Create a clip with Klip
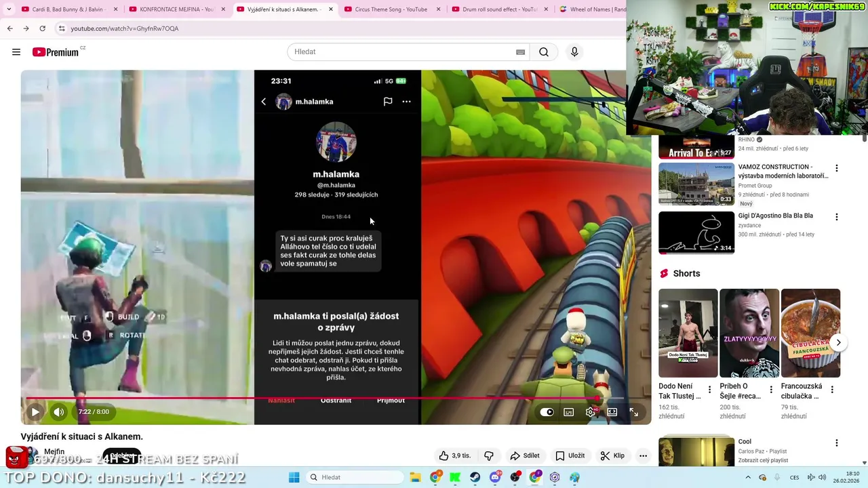Image resolution: width=868 pixels, height=488 pixels. [x=612, y=455]
